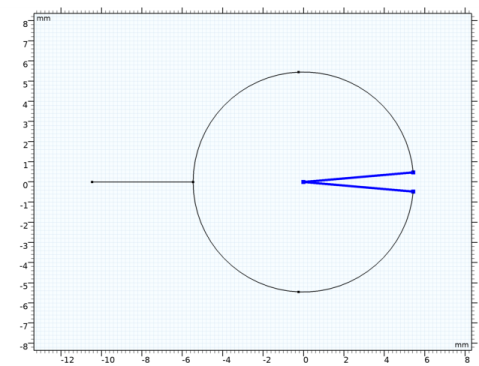Click the y-axis tick label "-3"
Screen dimensions: 479x366
pos(24,246)
